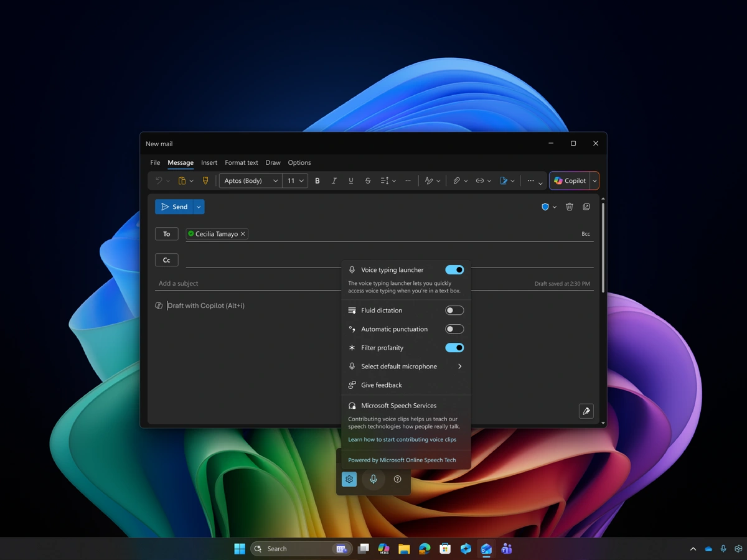Click the sensitivity shield icon
The image size is (747, 560).
click(545, 207)
